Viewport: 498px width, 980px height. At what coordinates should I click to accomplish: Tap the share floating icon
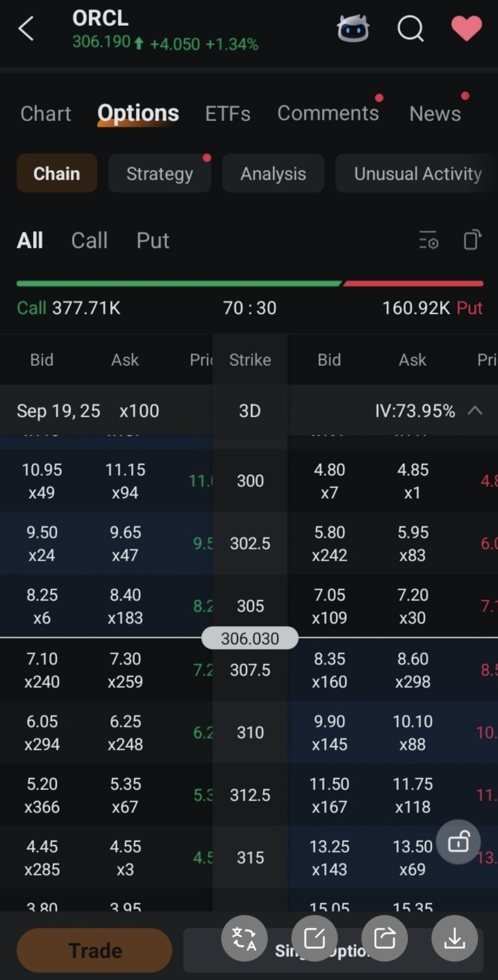click(385, 938)
